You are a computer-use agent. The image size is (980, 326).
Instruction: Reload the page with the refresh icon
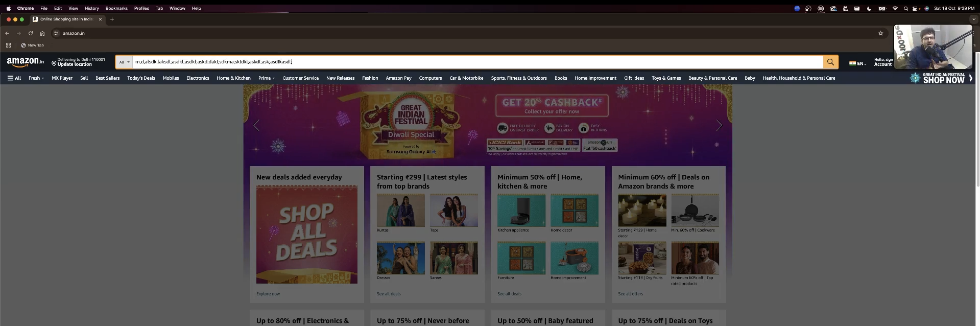(31, 33)
